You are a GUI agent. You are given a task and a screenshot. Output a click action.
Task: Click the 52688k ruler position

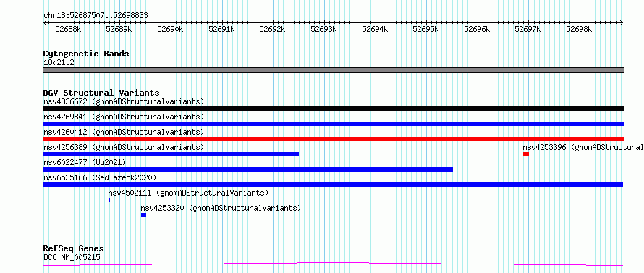(x=68, y=29)
